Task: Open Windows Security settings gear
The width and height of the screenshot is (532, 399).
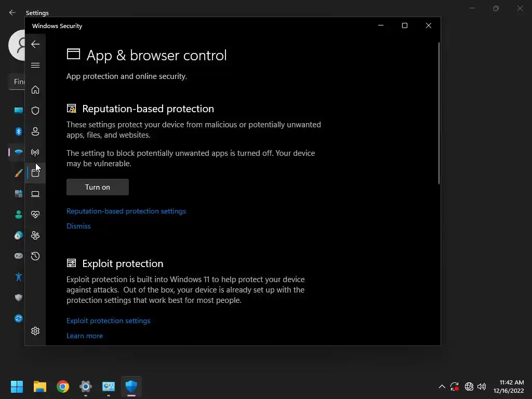Action: pyautogui.click(x=35, y=331)
